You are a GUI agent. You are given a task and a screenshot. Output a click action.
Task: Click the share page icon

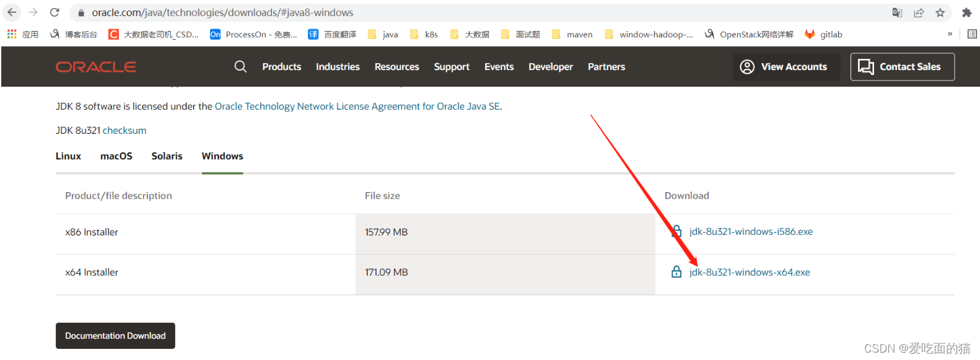click(919, 12)
